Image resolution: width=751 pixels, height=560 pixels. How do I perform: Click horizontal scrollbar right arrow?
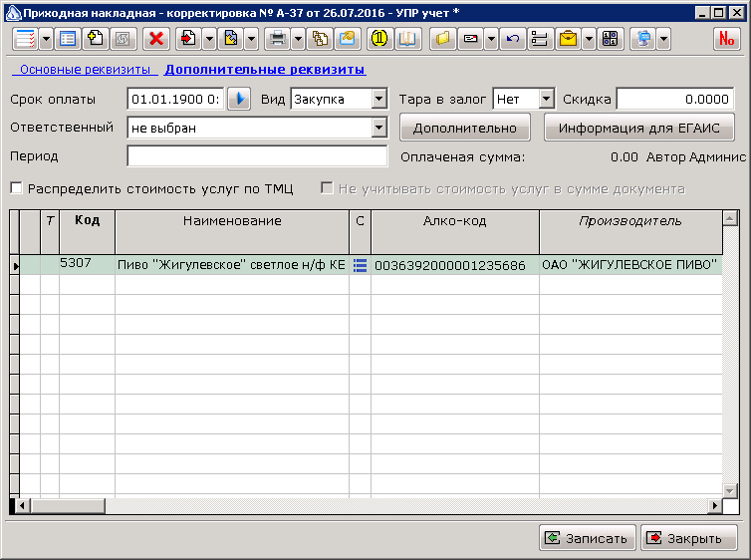[715, 506]
